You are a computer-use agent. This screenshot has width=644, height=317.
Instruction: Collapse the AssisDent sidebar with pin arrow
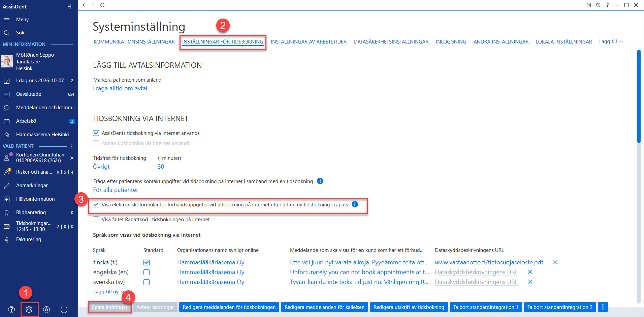pos(70,6)
